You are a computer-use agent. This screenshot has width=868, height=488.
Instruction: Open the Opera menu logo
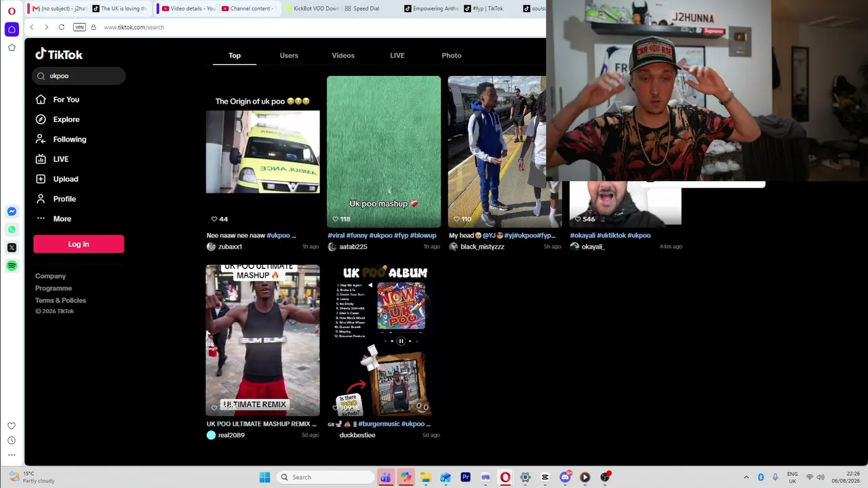[x=12, y=11]
